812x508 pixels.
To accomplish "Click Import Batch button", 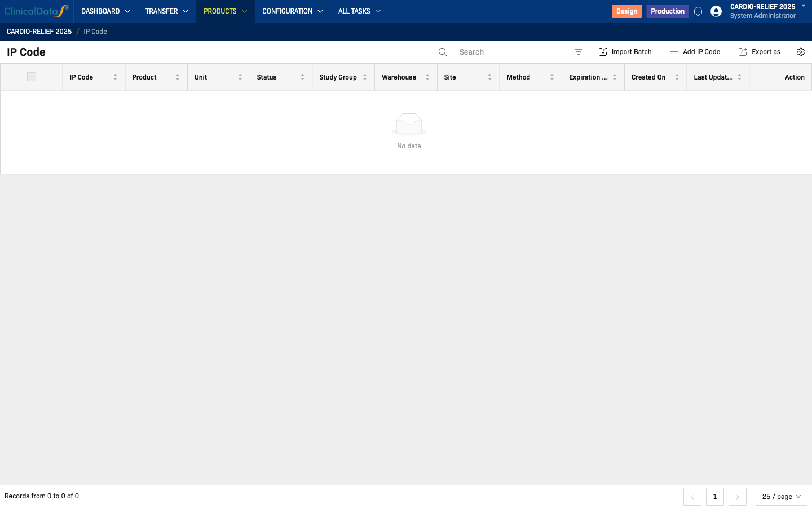I will 625,52.
